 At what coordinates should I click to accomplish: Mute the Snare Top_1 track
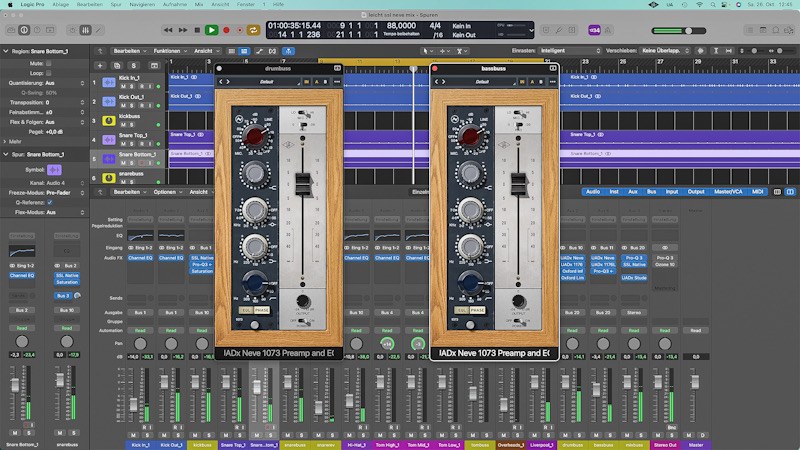pos(123,144)
